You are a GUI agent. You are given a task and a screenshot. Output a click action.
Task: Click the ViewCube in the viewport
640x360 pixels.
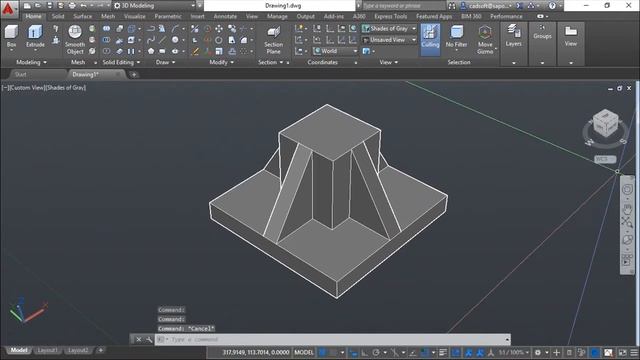[x=605, y=123]
